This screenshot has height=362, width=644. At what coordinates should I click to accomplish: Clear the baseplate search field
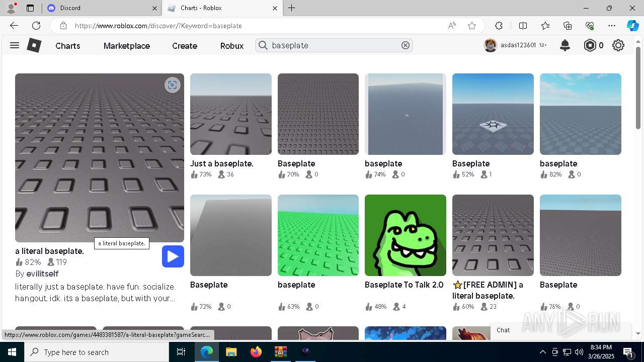tap(406, 45)
